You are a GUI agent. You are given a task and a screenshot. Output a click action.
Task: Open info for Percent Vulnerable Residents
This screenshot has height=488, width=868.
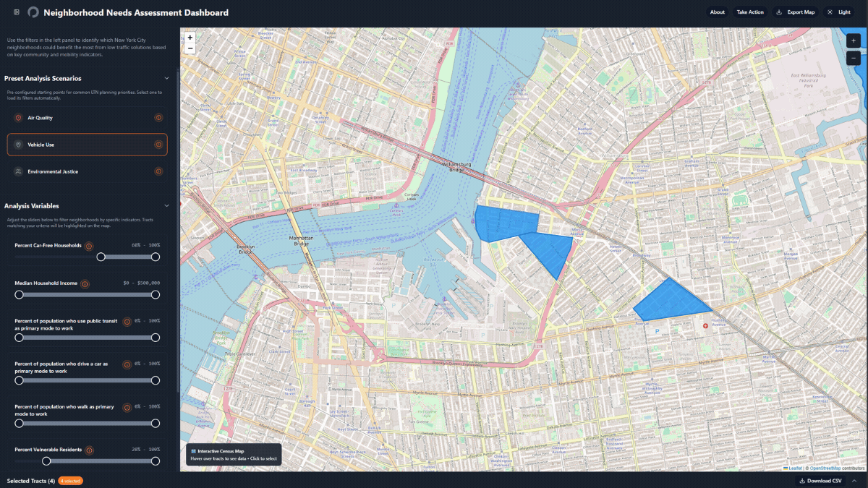89,450
